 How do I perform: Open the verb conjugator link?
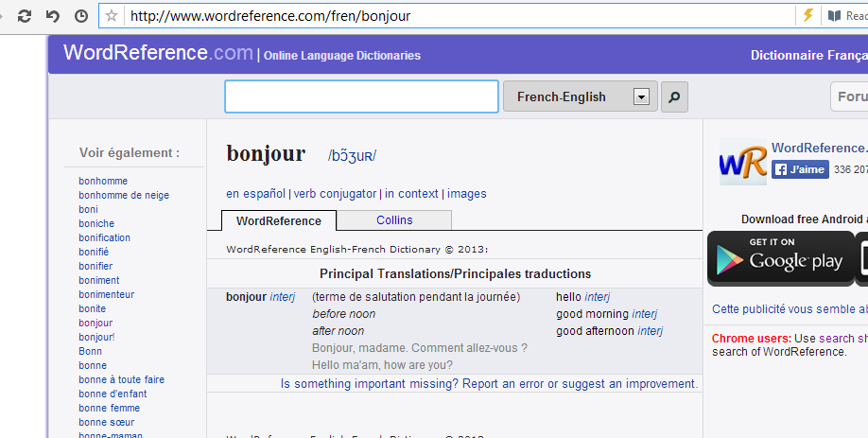(335, 194)
